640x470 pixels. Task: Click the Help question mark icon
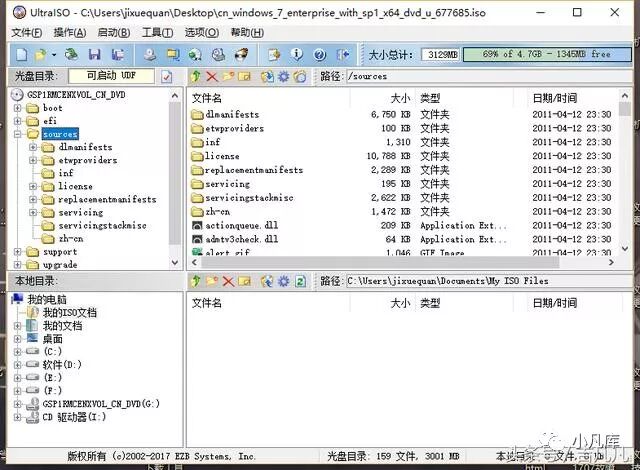(x=320, y=54)
